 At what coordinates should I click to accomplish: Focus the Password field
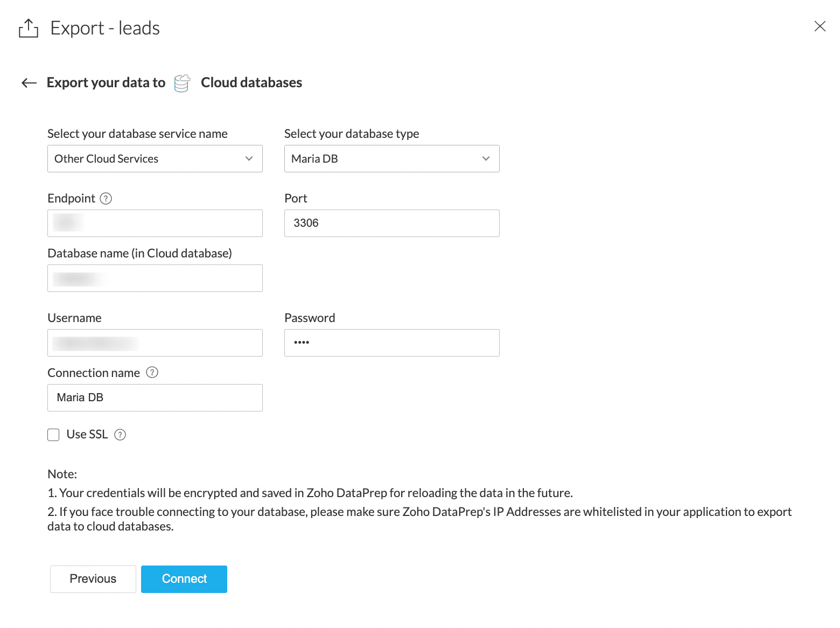(x=391, y=343)
